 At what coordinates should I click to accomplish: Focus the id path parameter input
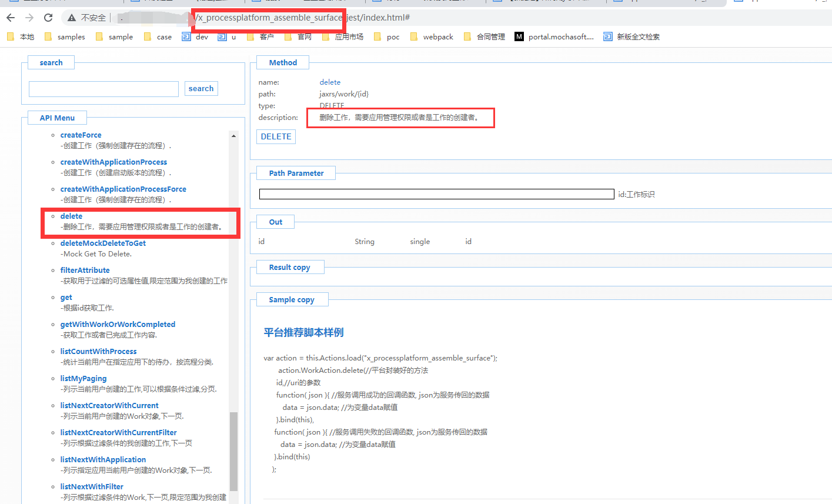click(437, 194)
